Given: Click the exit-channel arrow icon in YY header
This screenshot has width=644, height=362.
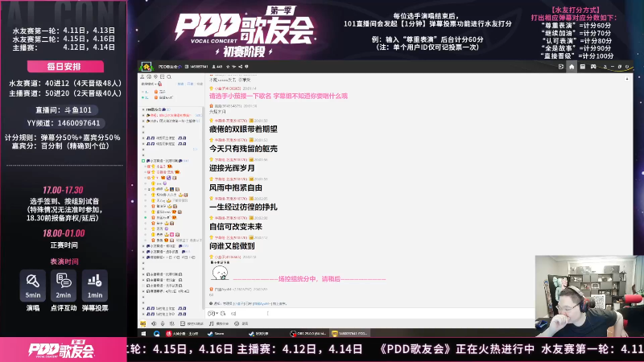Looking at the screenshot, I should coord(561,67).
